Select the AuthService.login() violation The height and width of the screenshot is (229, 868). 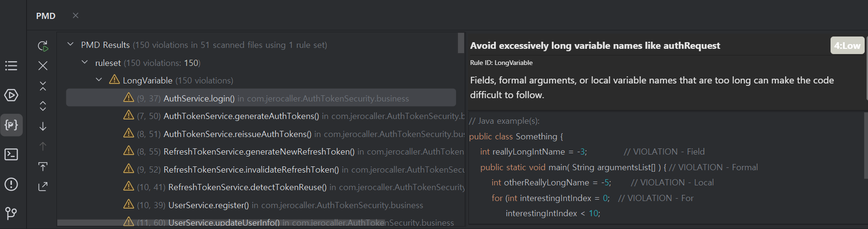pos(199,99)
